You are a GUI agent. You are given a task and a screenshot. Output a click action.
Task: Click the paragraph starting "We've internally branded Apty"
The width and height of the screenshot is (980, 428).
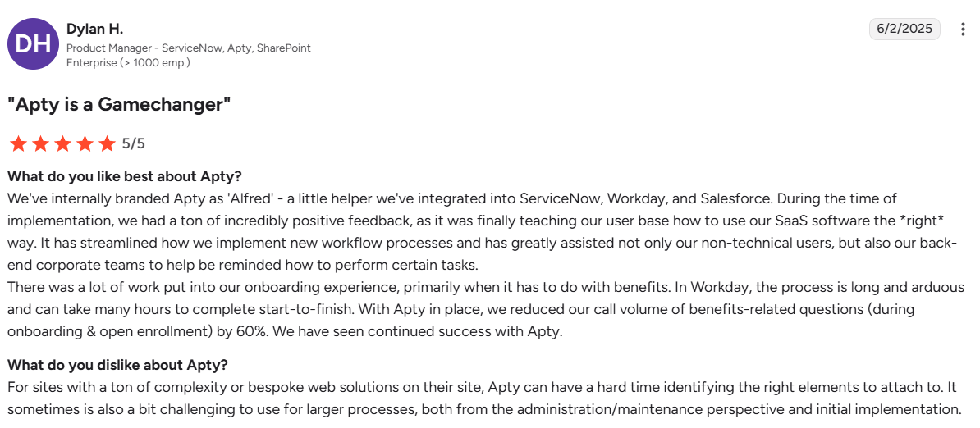coord(481,231)
